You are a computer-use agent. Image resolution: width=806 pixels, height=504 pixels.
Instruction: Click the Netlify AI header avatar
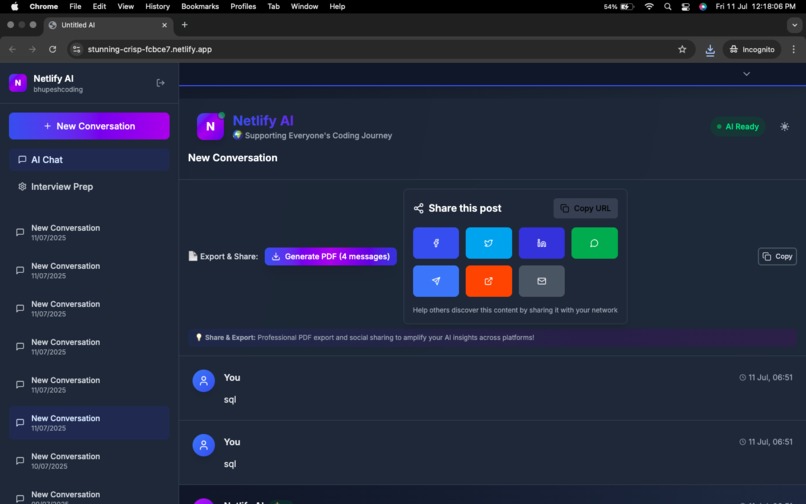210,127
